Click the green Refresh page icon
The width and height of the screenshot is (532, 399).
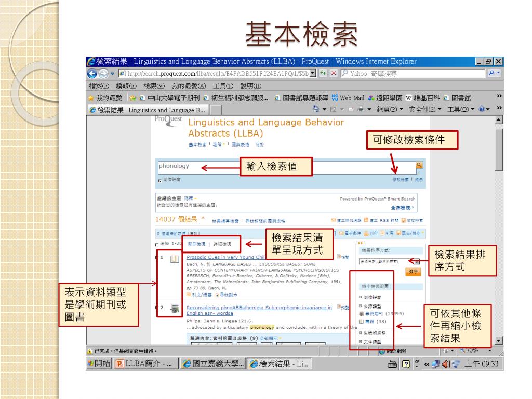coord(323,73)
